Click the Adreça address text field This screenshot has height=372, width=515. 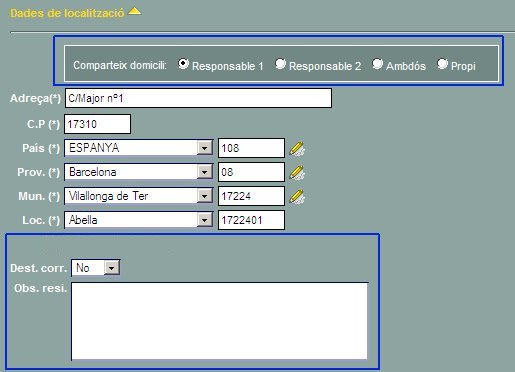click(198, 98)
